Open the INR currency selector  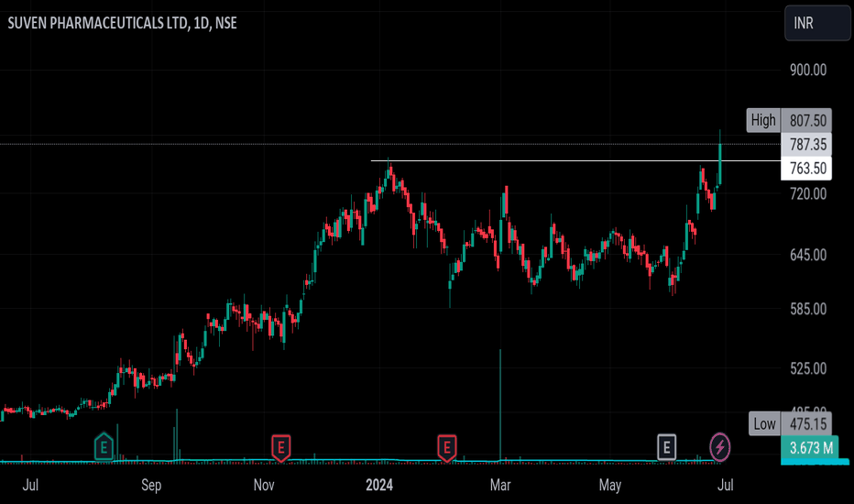[x=817, y=23]
